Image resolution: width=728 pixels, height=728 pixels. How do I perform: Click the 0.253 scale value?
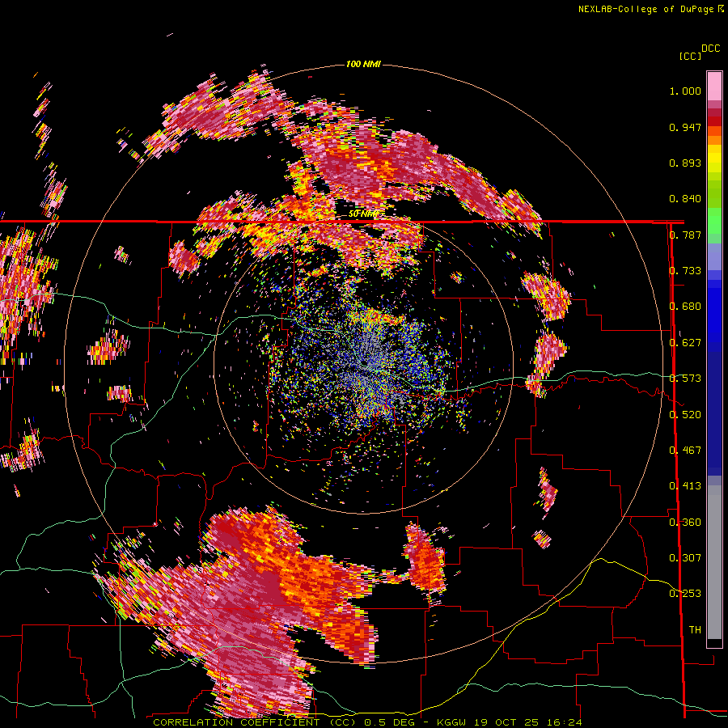click(x=685, y=594)
